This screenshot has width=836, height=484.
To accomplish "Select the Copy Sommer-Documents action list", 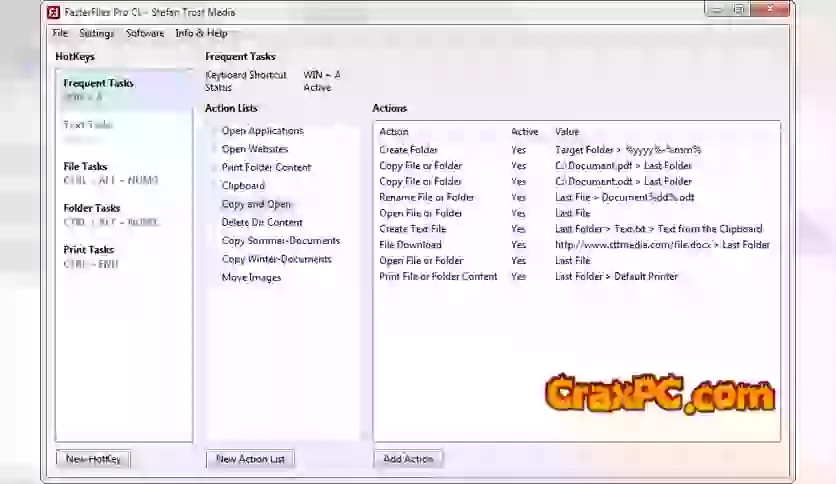I will click(280, 240).
